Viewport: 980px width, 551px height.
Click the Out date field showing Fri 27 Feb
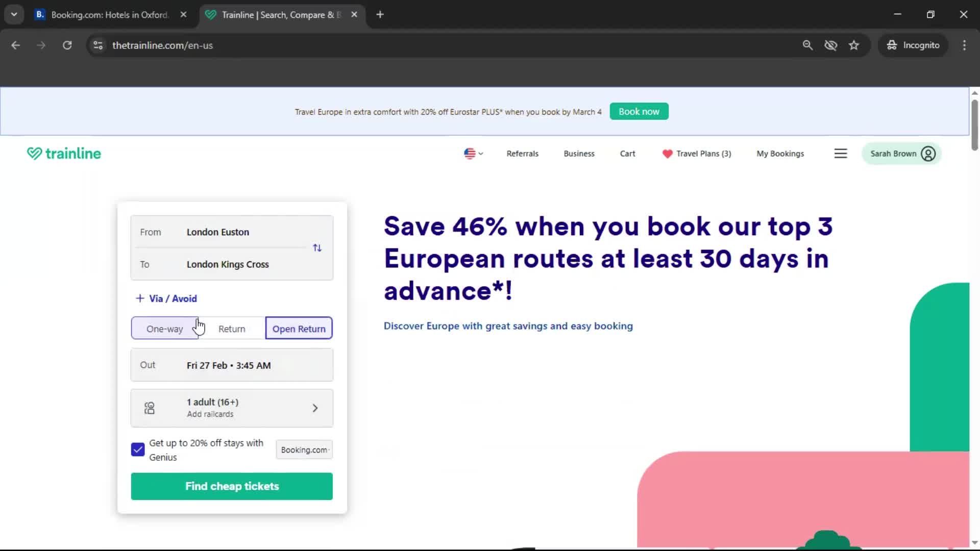coord(231,365)
